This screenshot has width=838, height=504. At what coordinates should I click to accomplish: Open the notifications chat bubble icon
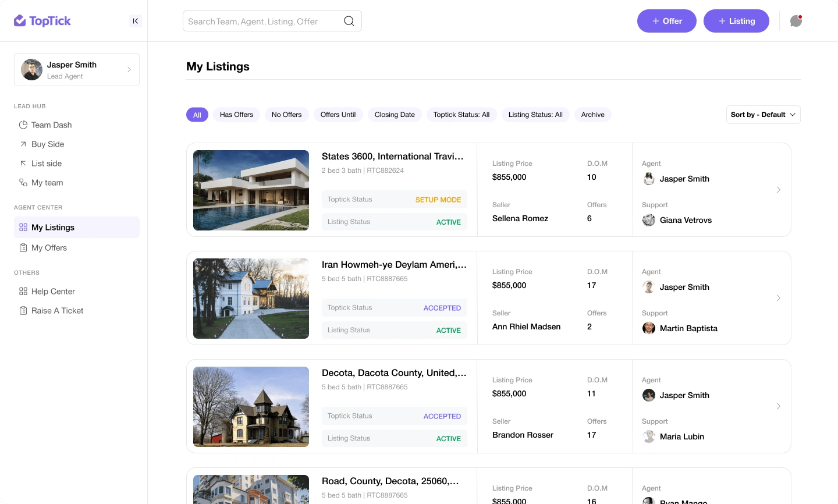(796, 21)
